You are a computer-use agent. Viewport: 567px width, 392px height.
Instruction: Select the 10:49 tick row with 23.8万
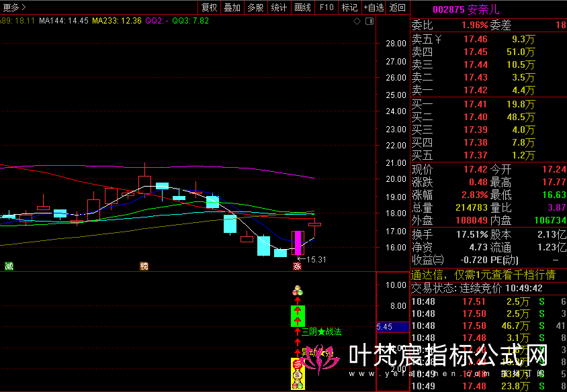coord(489,386)
